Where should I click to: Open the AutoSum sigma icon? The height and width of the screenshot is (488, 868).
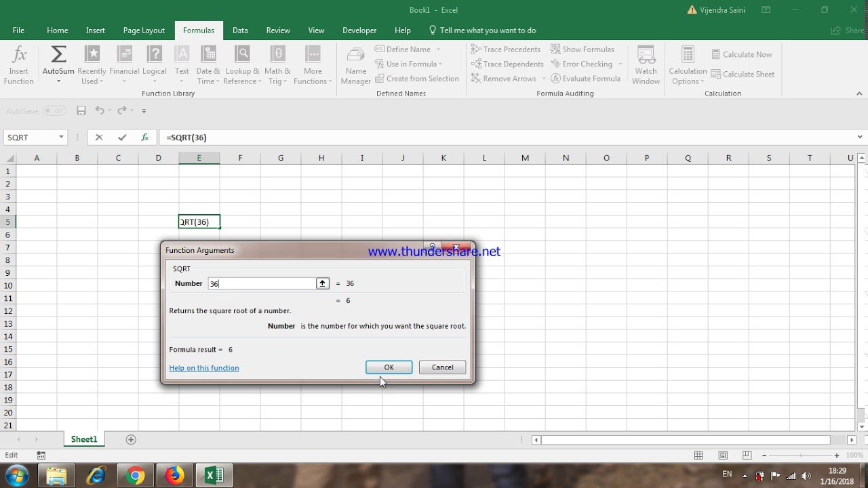tap(58, 54)
